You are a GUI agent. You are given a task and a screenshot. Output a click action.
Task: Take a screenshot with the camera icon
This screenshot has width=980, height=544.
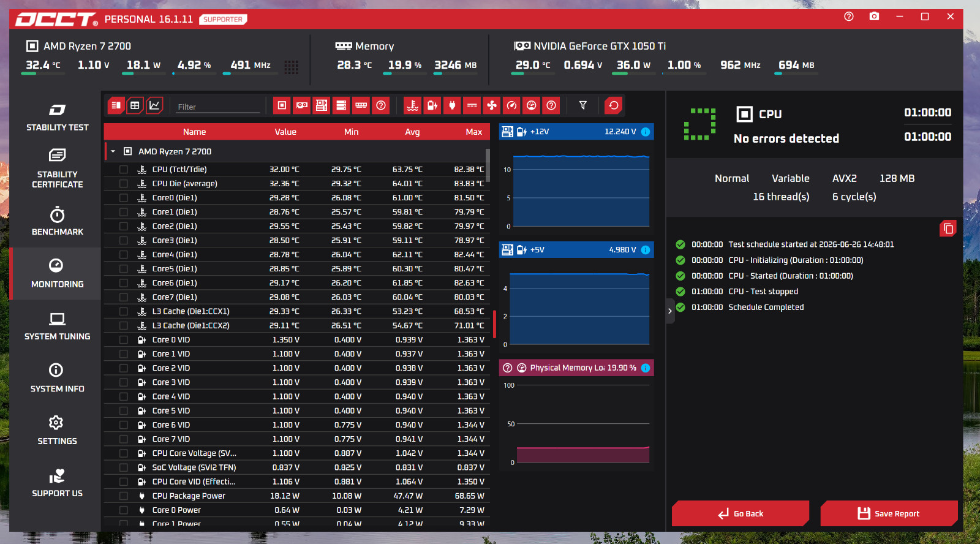pos(874,17)
